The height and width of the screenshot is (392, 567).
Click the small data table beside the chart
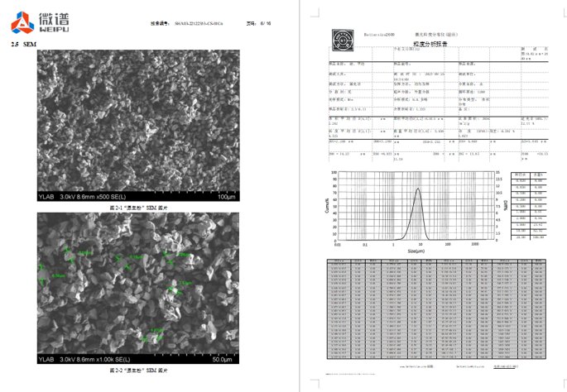[x=531, y=207]
